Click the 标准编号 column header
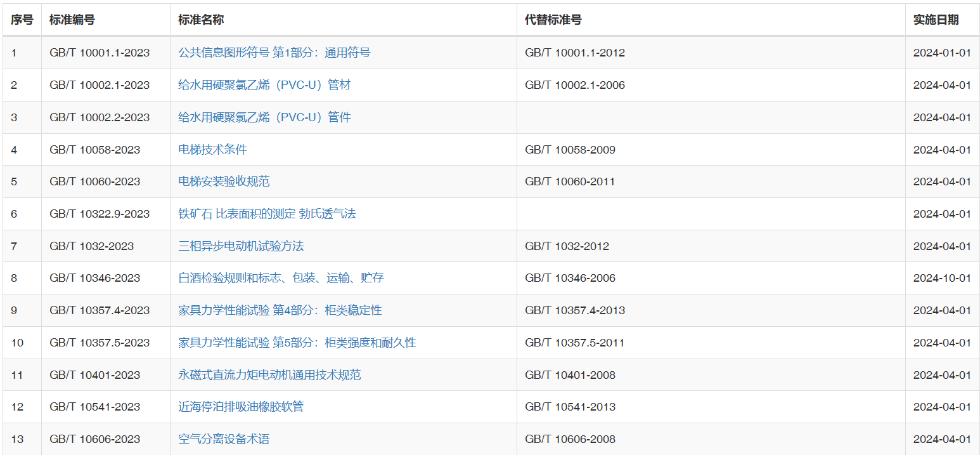The width and height of the screenshot is (980, 455). (x=72, y=20)
